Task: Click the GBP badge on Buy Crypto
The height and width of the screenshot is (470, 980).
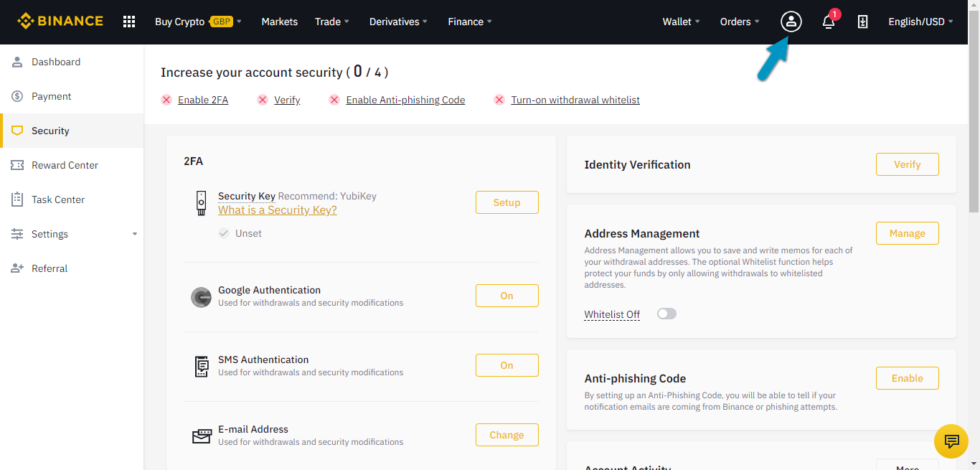Action: [x=222, y=22]
